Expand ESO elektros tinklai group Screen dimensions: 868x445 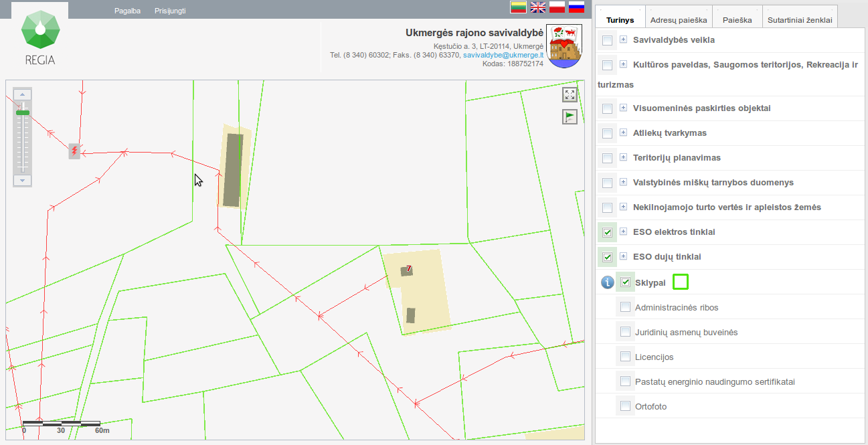(x=623, y=232)
